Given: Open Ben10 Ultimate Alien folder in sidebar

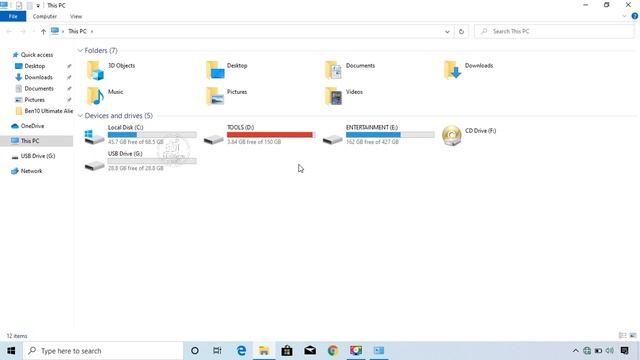Looking at the screenshot, I should [x=44, y=111].
